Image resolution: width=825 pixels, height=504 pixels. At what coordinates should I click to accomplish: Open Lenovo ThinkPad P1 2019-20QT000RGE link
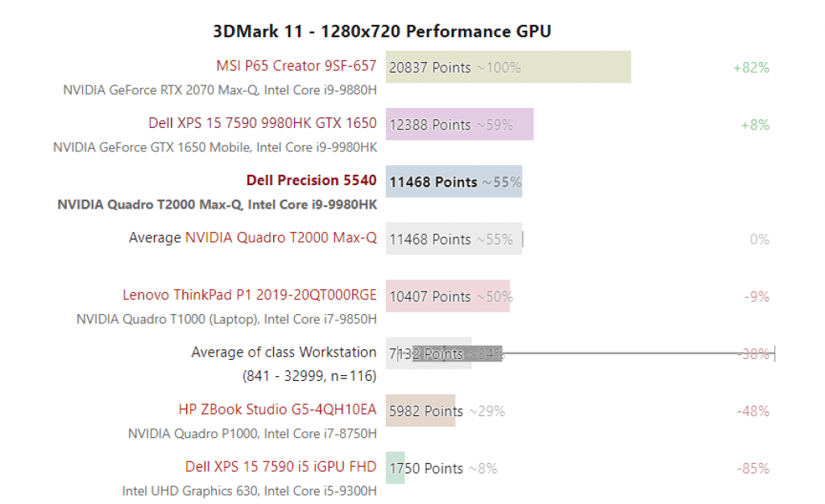tap(249, 295)
